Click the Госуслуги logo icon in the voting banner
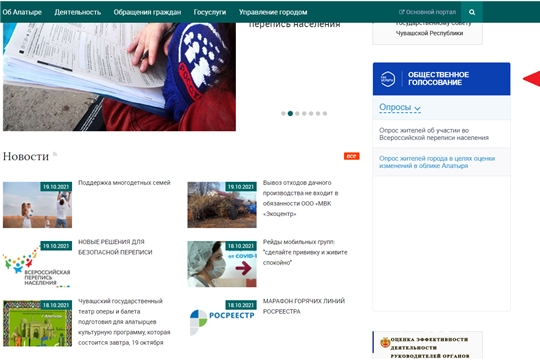The image size is (540, 360). (x=388, y=79)
